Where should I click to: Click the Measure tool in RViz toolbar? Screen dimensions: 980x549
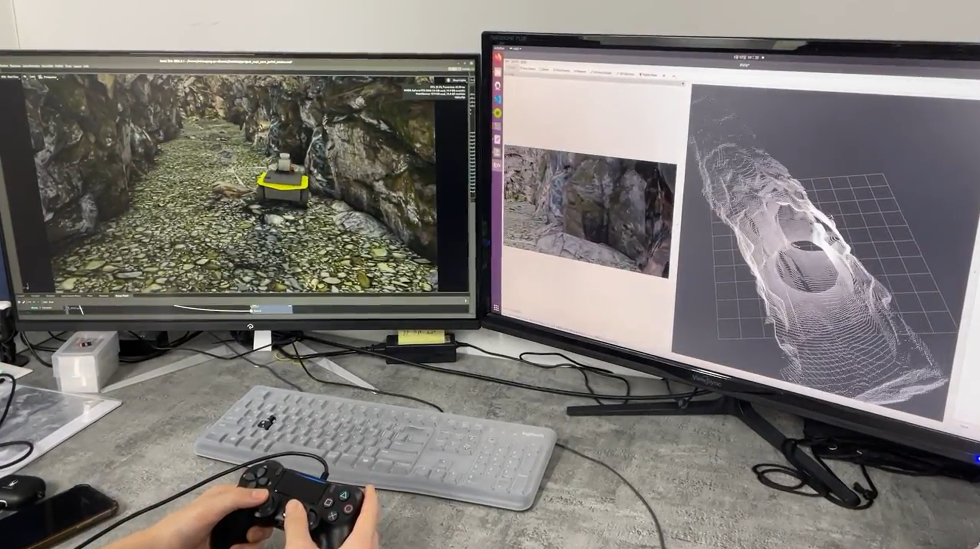tap(579, 71)
